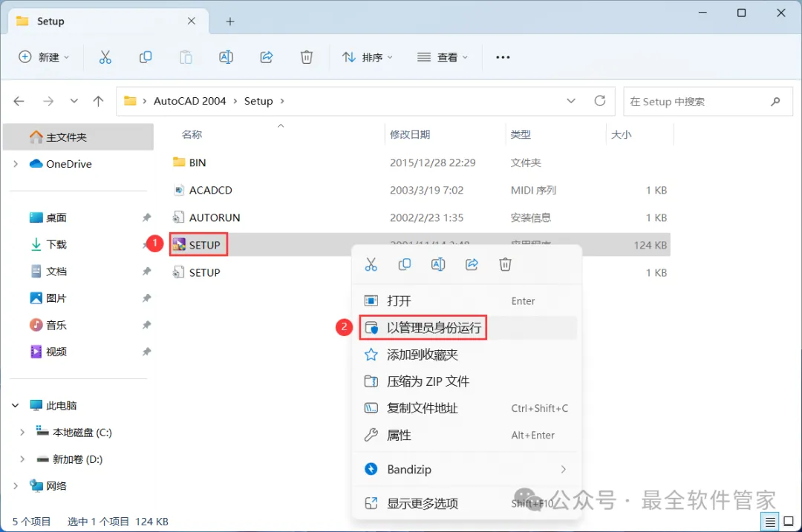
Task: Sort by 修改日期 column header
Action: click(410, 134)
